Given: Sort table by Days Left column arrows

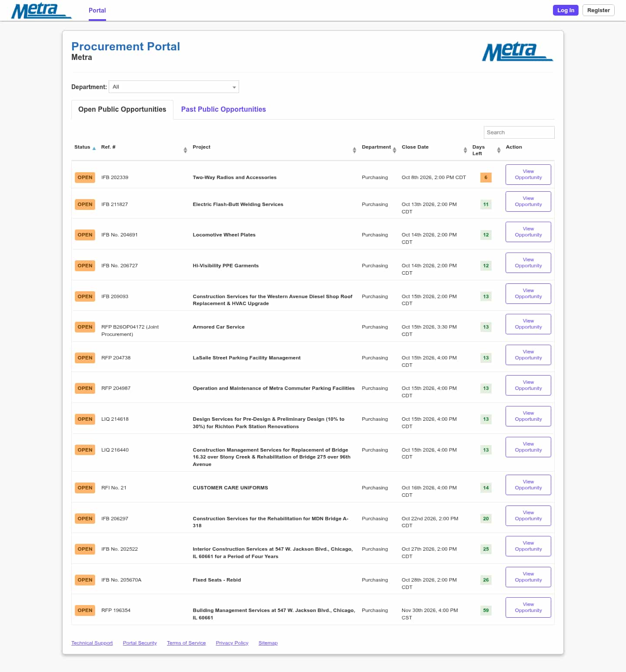Looking at the screenshot, I should point(499,150).
